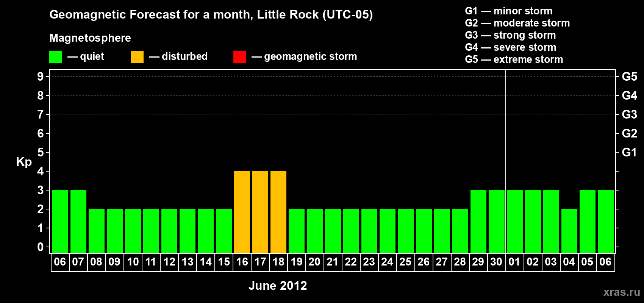Click the Geomagnetic Forecast chart title
The width and height of the screenshot is (644, 303).
coord(211,14)
